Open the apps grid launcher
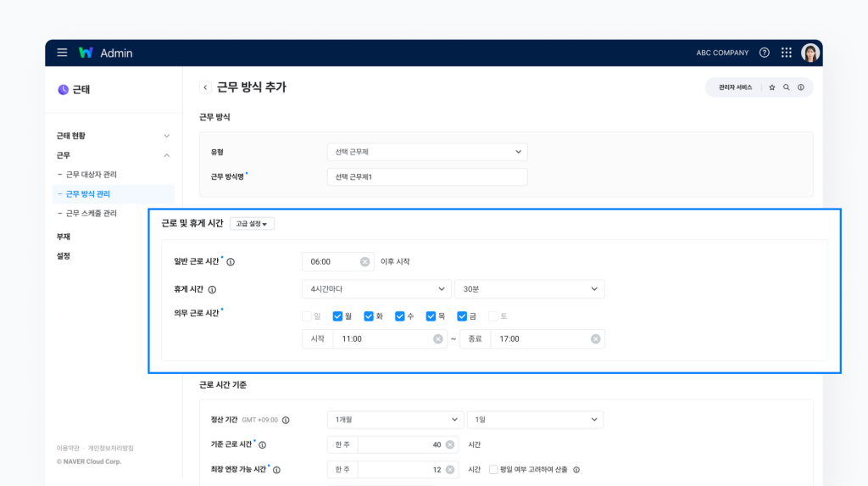 786,53
